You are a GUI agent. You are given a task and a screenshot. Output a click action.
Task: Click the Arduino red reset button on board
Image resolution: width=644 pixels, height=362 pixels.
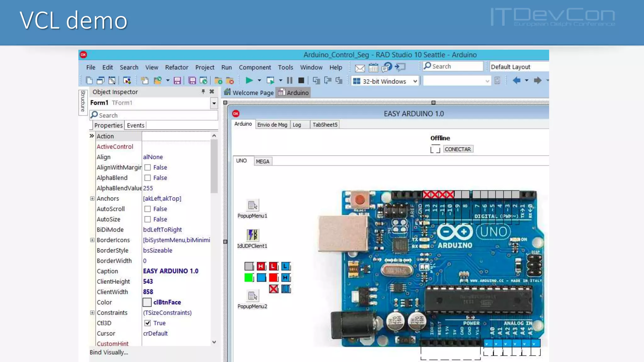pos(360,199)
